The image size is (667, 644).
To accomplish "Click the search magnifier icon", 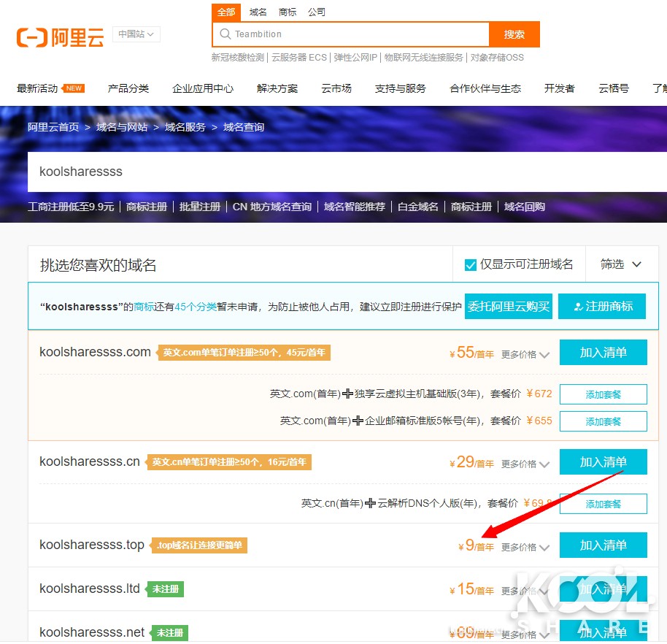I will pyautogui.click(x=225, y=34).
